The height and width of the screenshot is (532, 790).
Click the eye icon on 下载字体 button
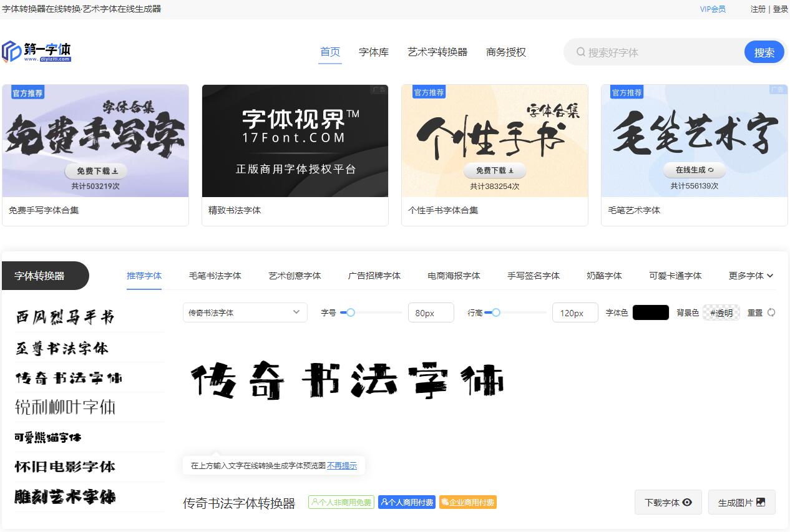(687, 502)
